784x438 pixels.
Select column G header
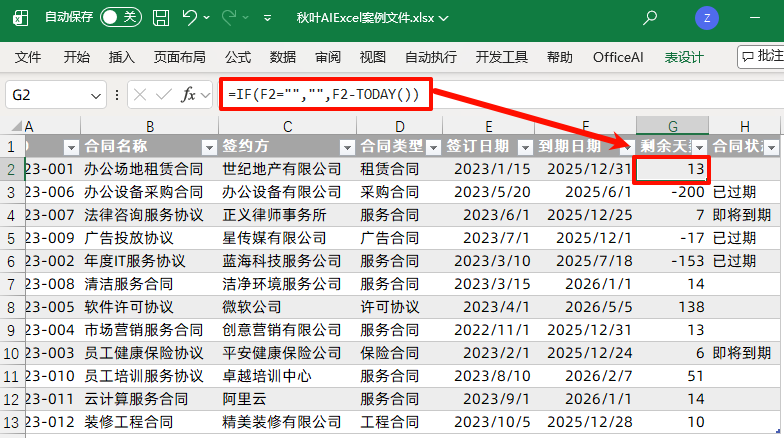point(672,126)
